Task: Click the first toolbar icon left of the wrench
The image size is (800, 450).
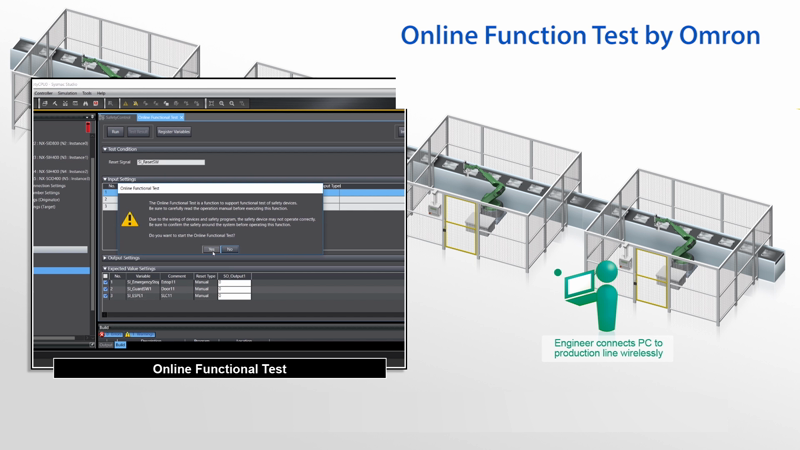Action: point(45,104)
